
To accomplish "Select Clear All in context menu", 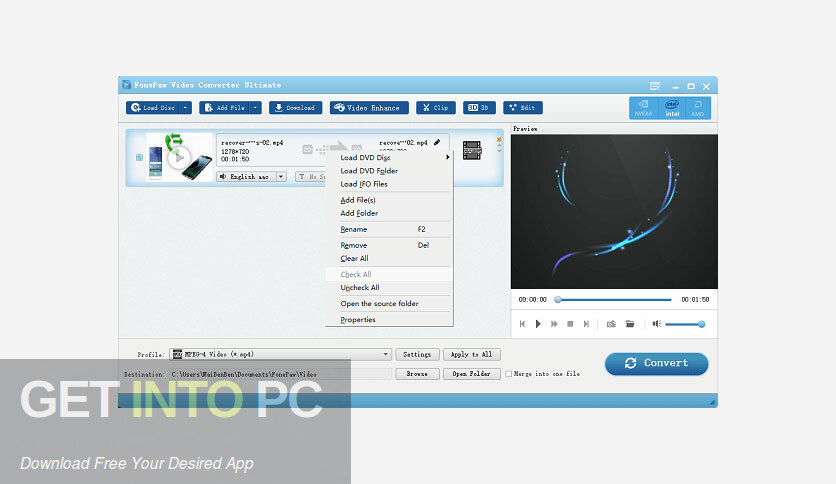I will pos(389,259).
